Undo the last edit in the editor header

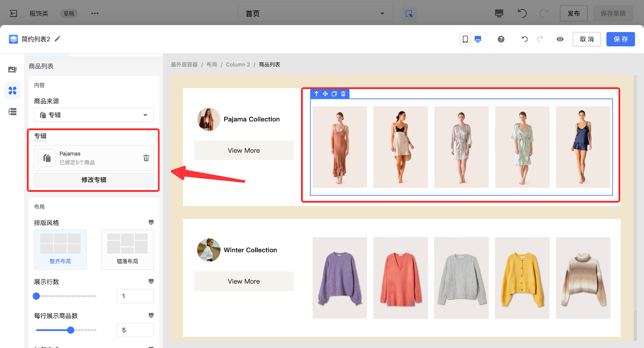(x=524, y=39)
